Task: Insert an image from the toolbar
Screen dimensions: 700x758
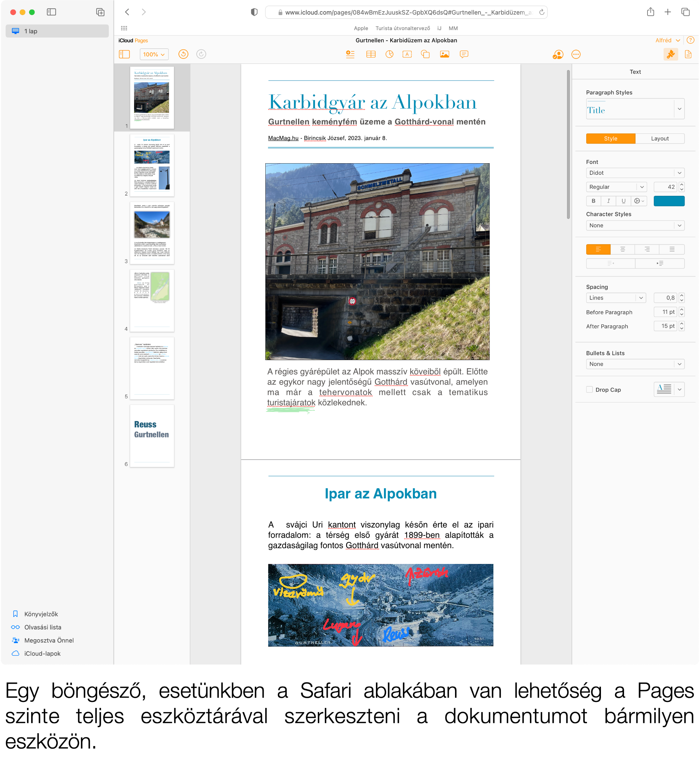Action: (x=444, y=54)
